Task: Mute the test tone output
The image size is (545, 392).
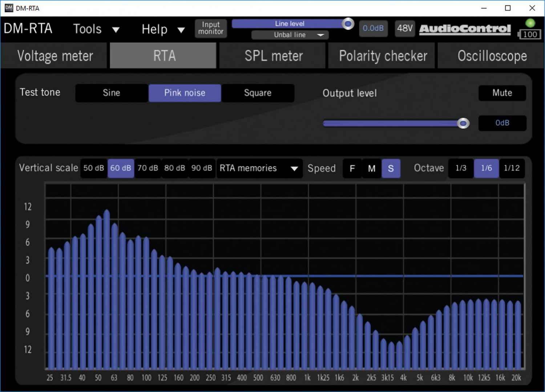Action: click(x=502, y=93)
